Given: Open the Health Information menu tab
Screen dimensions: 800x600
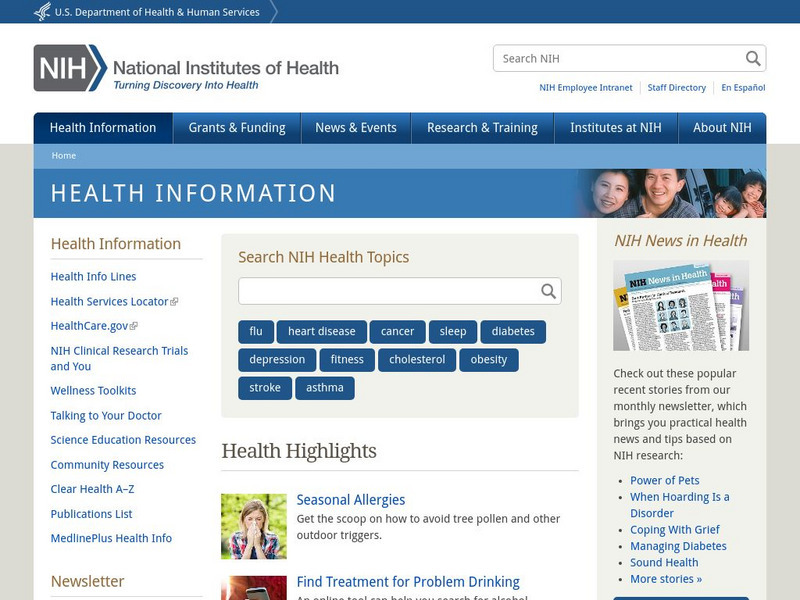Looking at the screenshot, I should 103,128.
